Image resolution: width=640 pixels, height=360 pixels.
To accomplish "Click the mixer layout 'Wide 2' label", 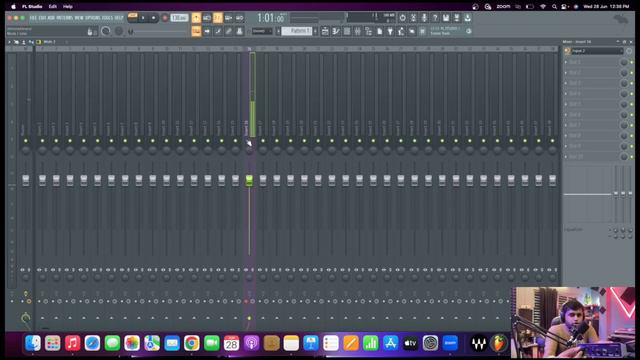I will [x=49, y=42].
